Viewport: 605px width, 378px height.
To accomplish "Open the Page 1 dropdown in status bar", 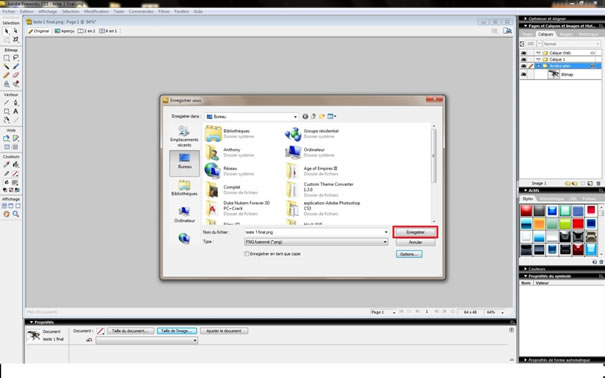I will pos(394,312).
